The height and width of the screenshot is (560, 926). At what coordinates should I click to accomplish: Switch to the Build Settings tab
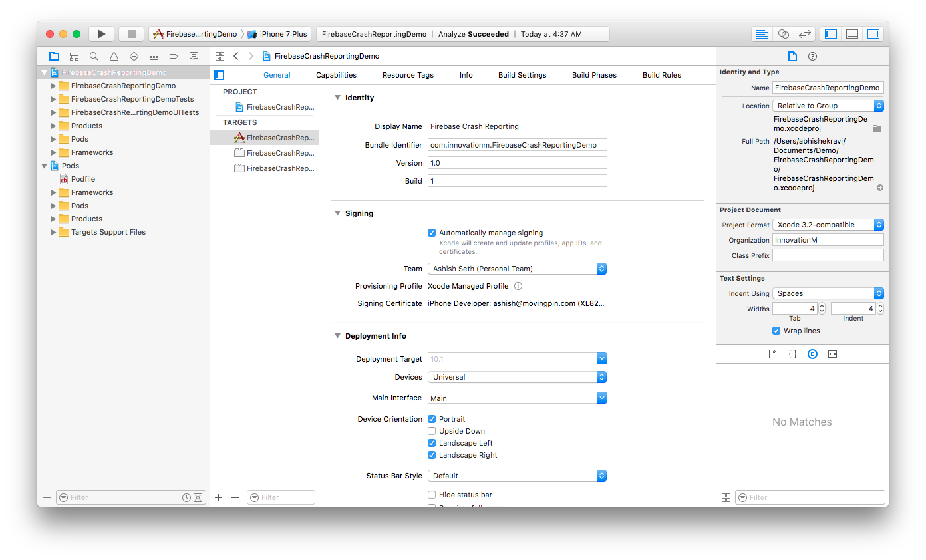(522, 75)
